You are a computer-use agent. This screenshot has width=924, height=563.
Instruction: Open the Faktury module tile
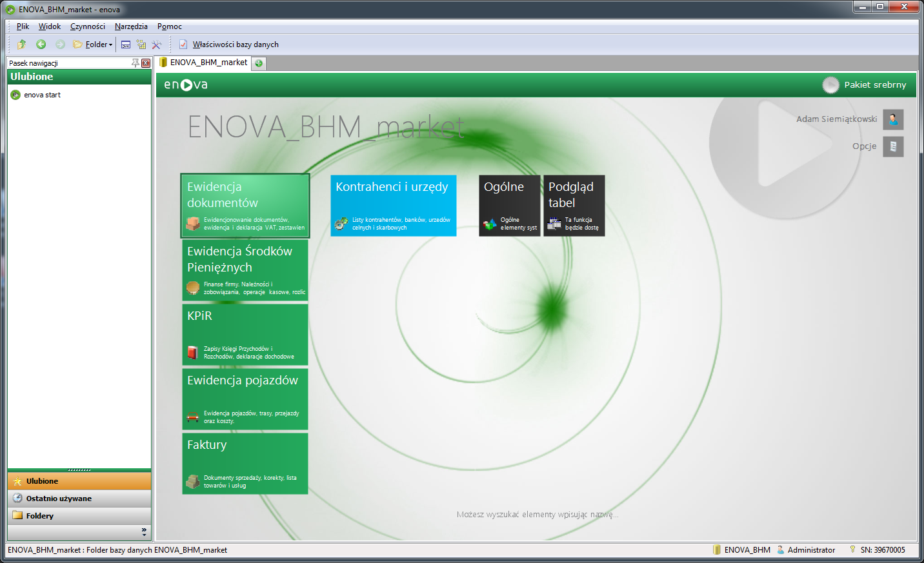point(245,464)
